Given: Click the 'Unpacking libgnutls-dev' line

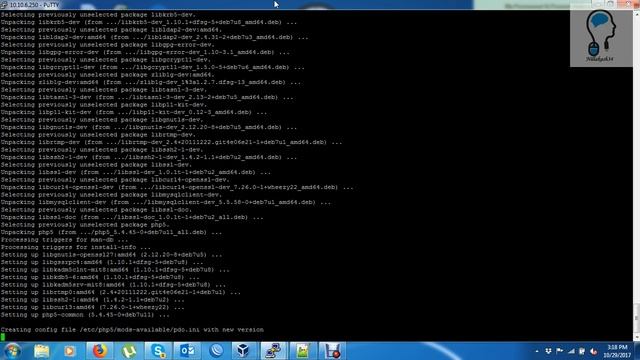Looking at the screenshot, I should pyautogui.click(x=149, y=127).
